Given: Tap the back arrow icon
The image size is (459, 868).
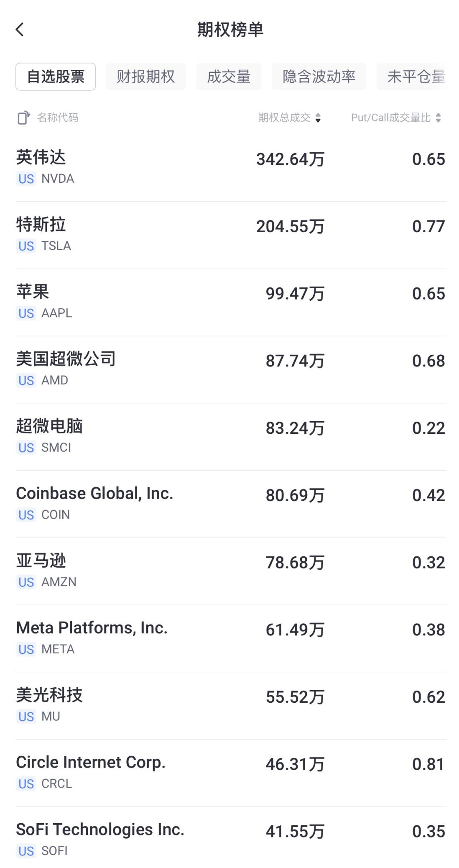Looking at the screenshot, I should (x=20, y=29).
